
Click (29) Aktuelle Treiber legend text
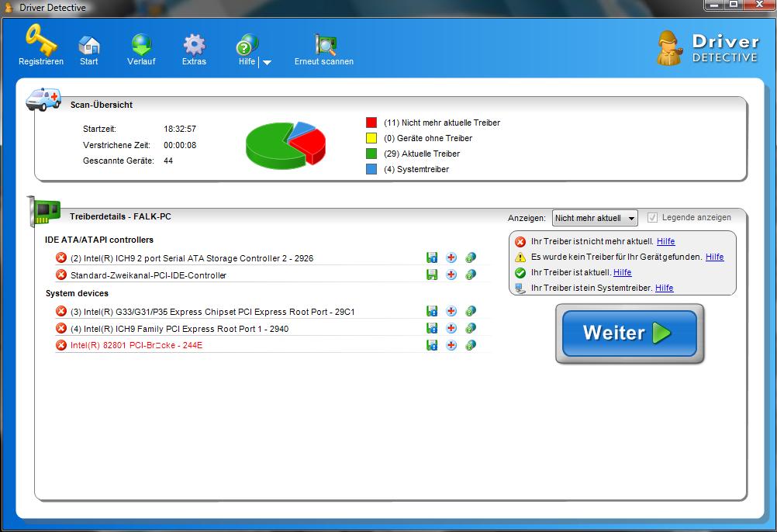click(x=422, y=154)
